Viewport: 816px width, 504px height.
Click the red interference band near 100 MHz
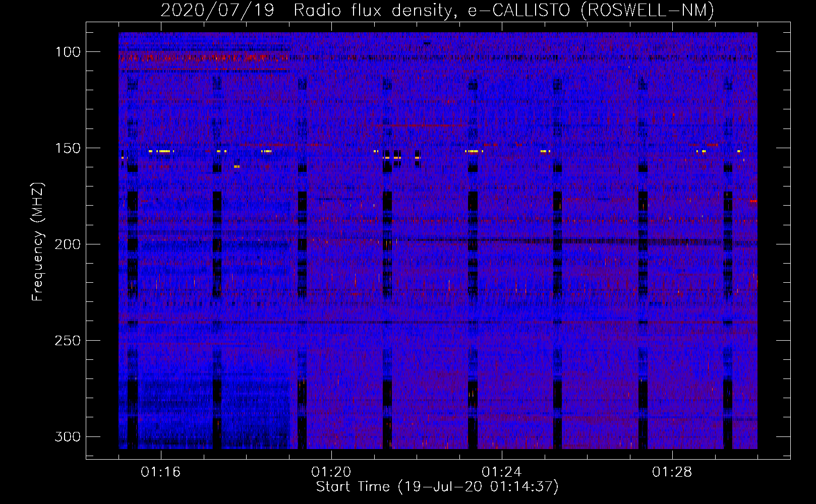pos(204,58)
